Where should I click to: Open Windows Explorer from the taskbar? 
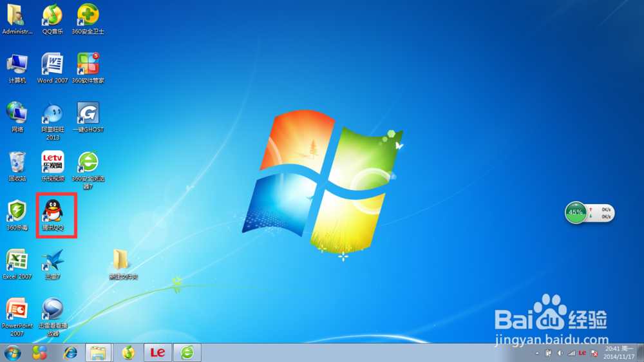[x=98, y=353]
